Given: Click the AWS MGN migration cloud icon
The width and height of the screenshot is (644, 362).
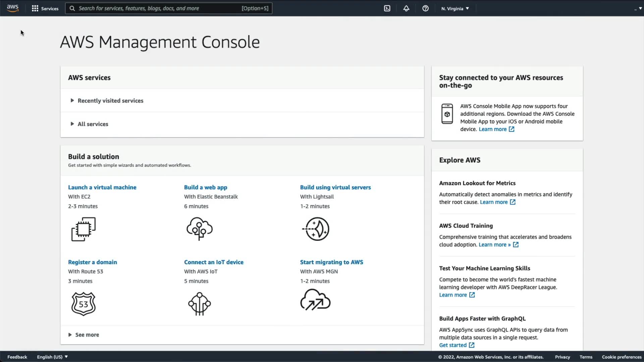Looking at the screenshot, I should pyautogui.click(x=315, y=300).
